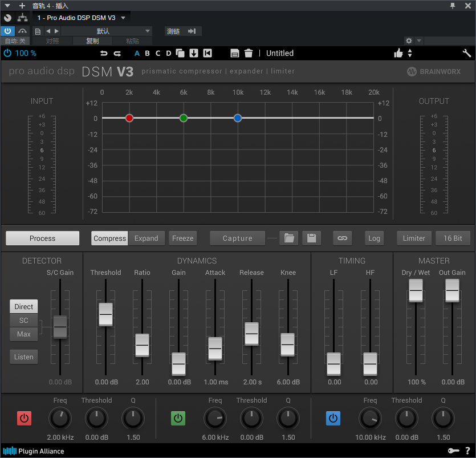Expand arrow next to gear icon
This screenshot has width=476, height=458.
pos(419,40)
